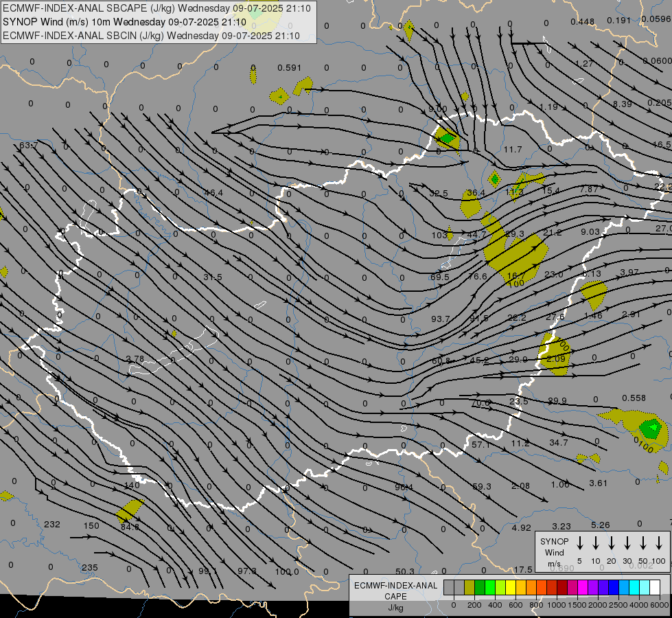The height and width of the screenshot is (618, 672).
Task: Click the 84.8 value beside the olive patch
Action: [x=130, y=527]
